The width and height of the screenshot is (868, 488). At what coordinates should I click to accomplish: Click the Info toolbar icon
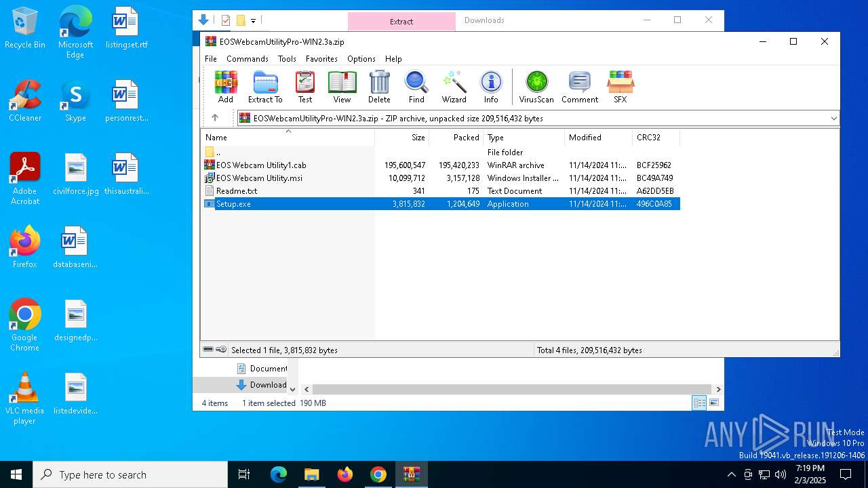pyautogui.click(x=491, y=87)
